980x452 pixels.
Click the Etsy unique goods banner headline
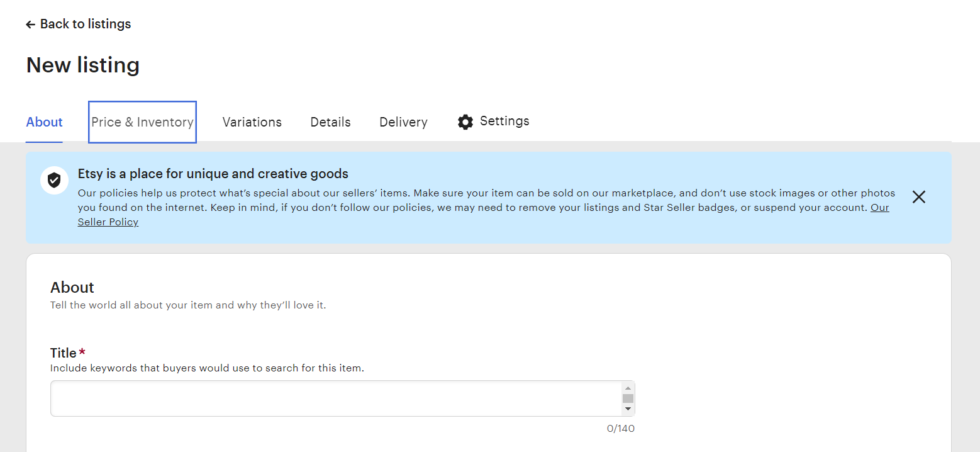click(213, 173)
